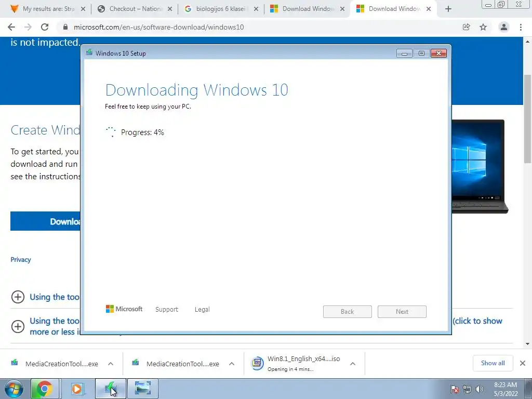Open the Windows Start menu orb
This screenshot has width=532, height=399.
(14, 389)
